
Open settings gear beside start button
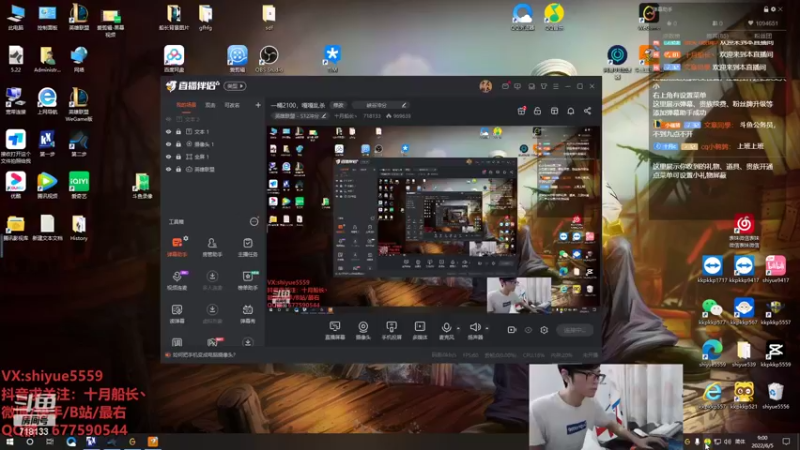[544, 330]
